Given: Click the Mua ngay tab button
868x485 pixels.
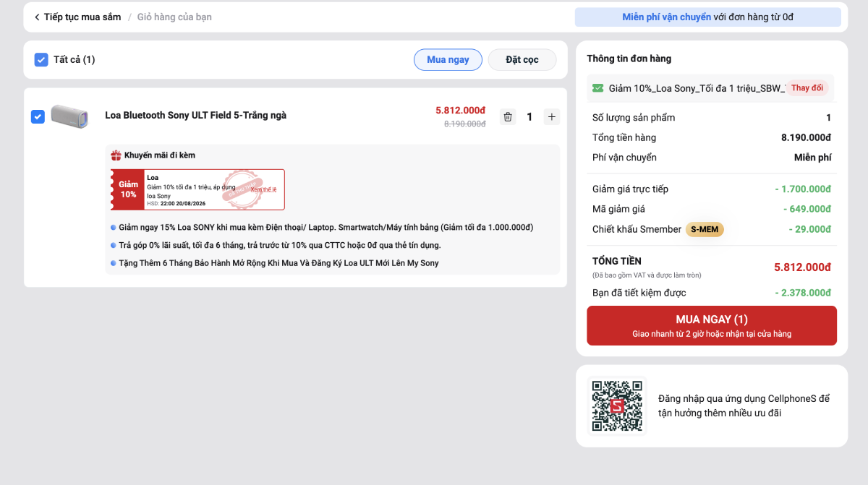Looking at the screenshot, I should [x=448, y=59].
